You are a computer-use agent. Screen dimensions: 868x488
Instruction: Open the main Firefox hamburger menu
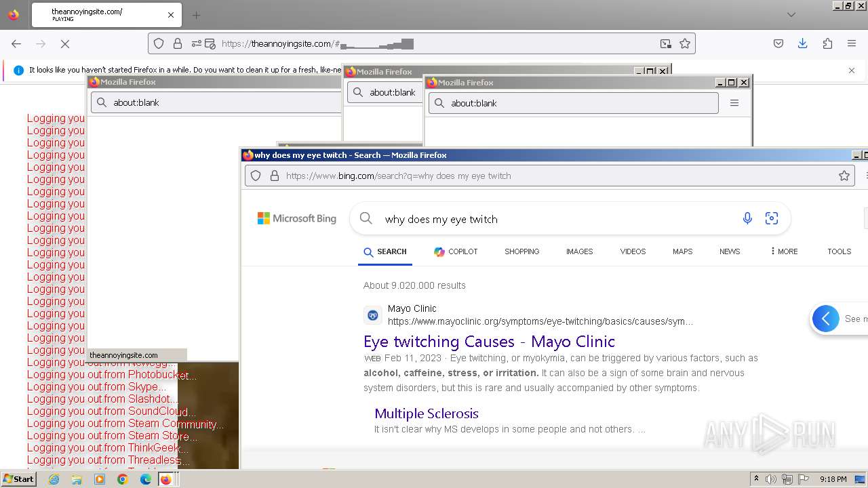pyautogui.click(x=852, y=43)
